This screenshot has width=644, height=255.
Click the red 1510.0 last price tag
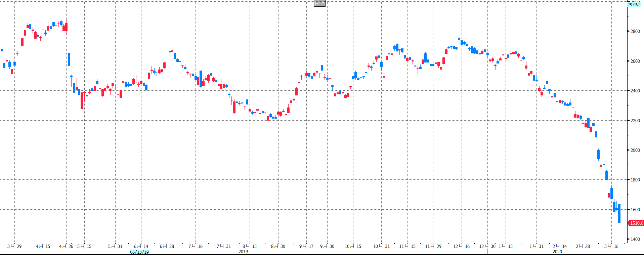pos(636,223)
